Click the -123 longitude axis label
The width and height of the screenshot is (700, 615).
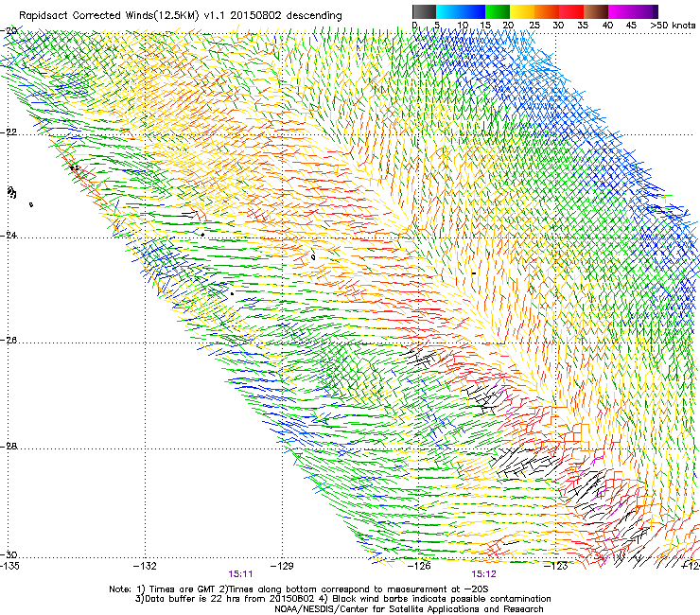click(556, 566)
